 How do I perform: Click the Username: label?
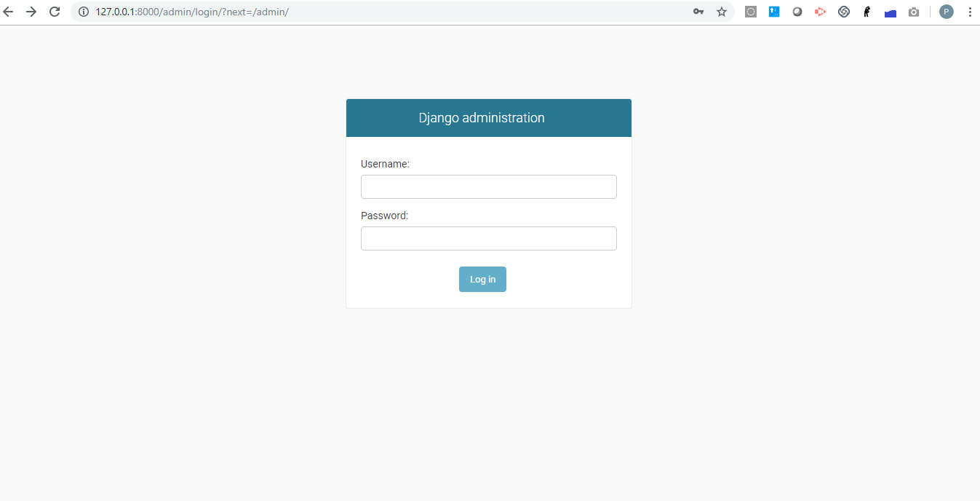(x=386, y=165)
